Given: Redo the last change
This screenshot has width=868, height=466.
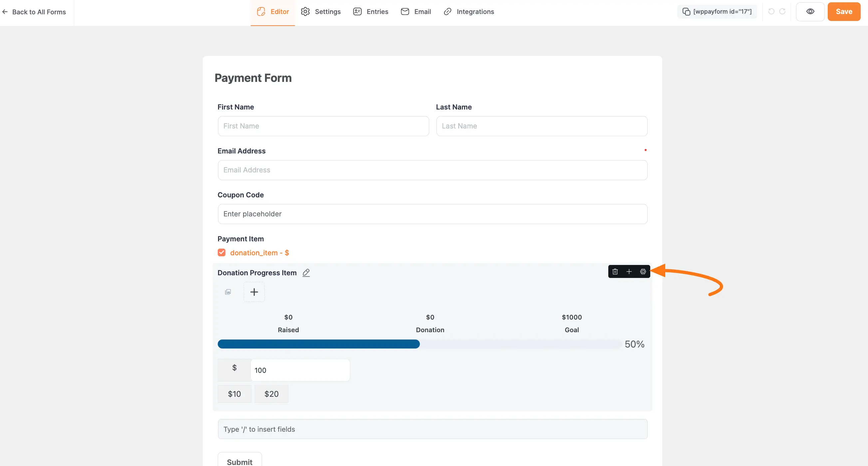Looking at the screenshot, I should point(782,11).
